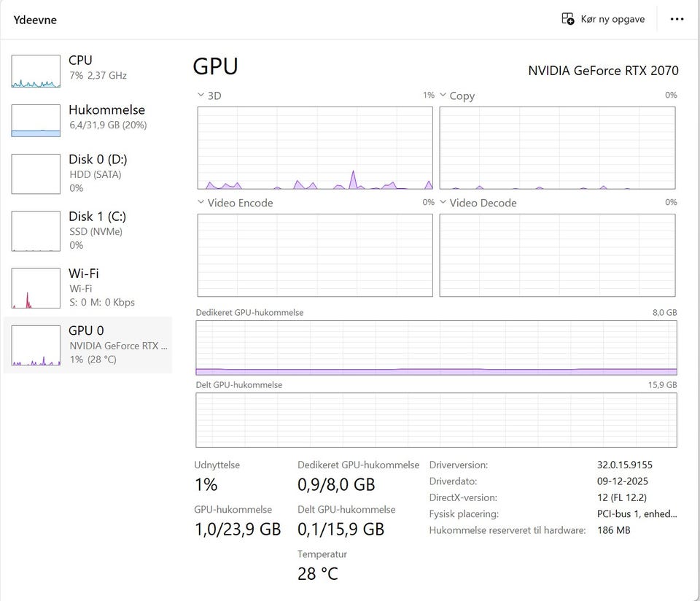This screenshot has width=700, height=601.
Task: Open the Video Encode graph dropdown
Action: (201, 203)
